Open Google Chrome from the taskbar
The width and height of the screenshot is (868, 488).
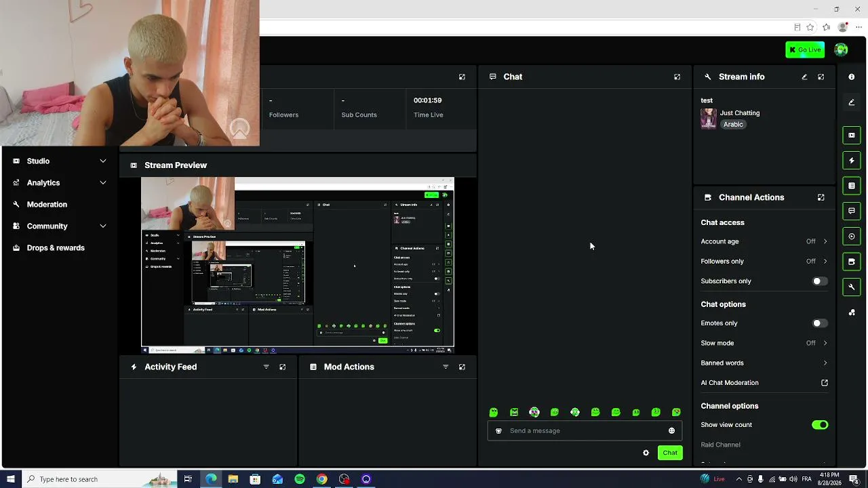pos(322,479)
